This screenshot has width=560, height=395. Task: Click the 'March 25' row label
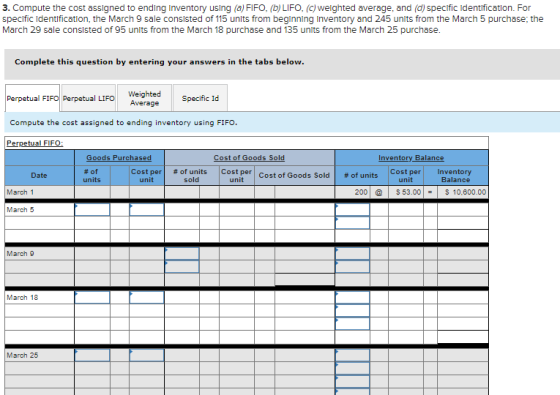(x=22, y=355)
